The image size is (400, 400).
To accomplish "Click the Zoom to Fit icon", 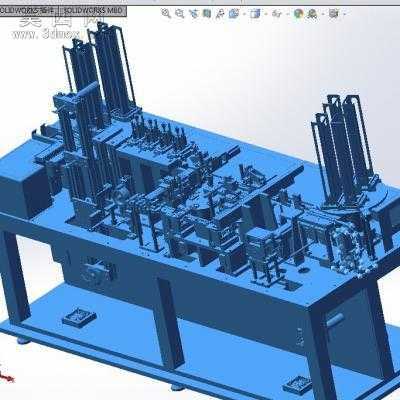I will click(166, 14).
